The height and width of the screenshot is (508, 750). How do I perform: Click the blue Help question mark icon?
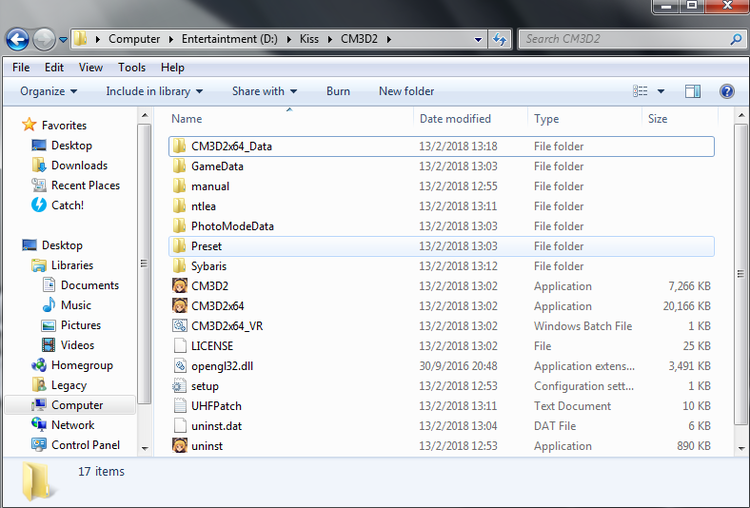(727, 91)
